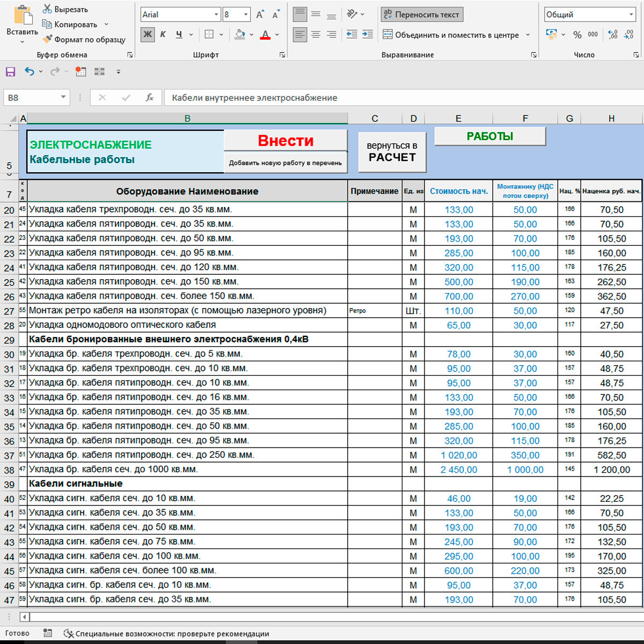
Task: Open font name dropdown Arial
Action: (216, 14)
